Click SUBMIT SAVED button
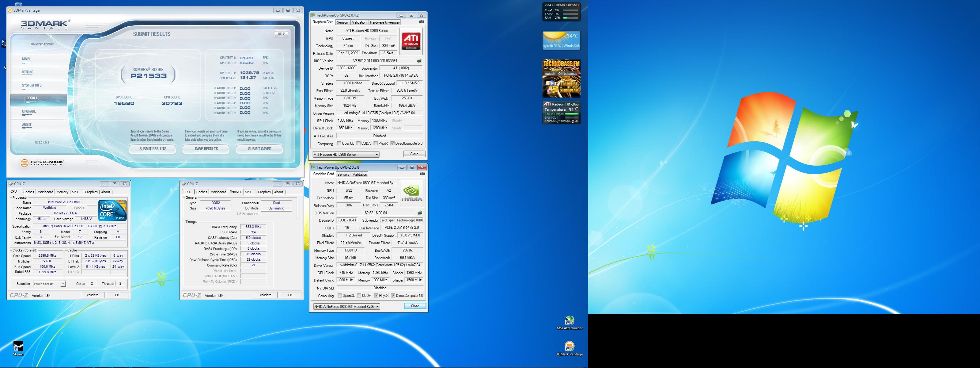 (259, 149)
